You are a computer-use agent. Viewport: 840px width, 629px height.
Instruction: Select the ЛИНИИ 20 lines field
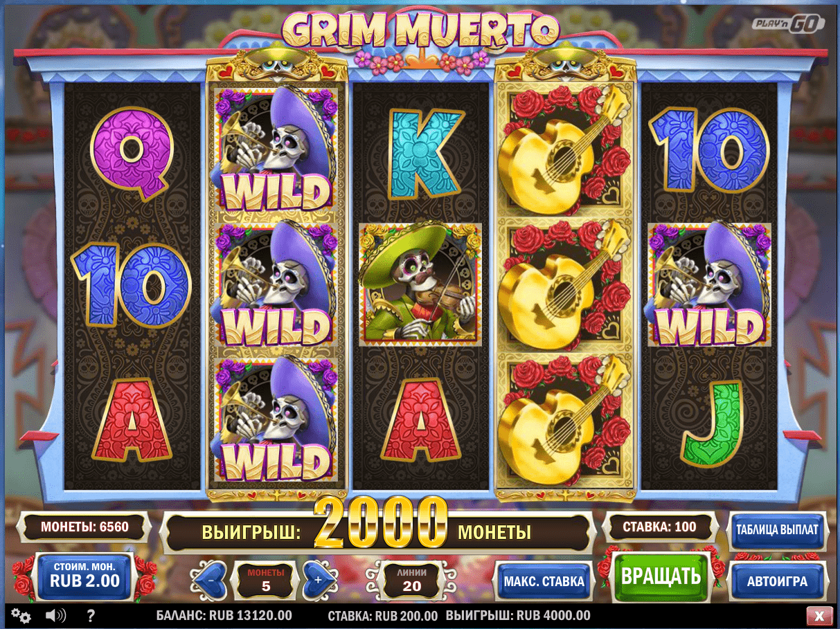tap(411, 581)
